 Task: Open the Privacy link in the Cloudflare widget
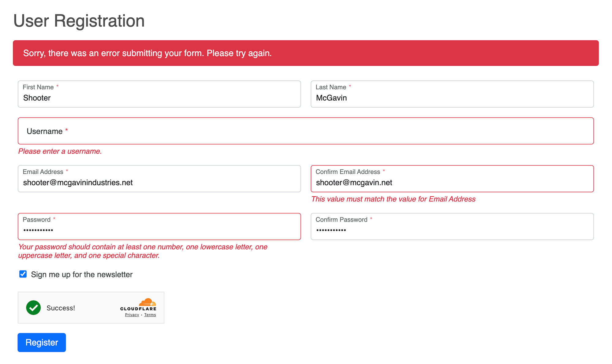pos(132,314)
